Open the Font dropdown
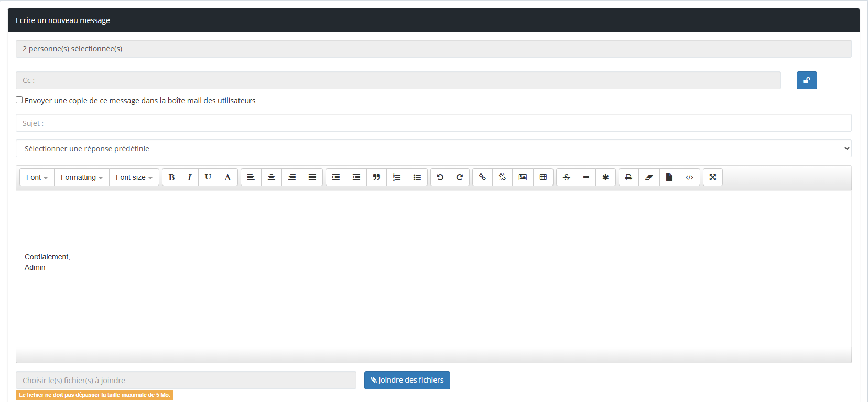Screen dimensions: 868x402 (37, 177)
